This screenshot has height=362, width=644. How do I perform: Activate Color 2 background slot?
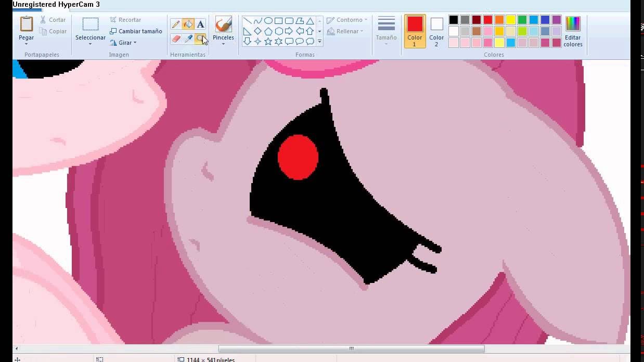(436, 31)
